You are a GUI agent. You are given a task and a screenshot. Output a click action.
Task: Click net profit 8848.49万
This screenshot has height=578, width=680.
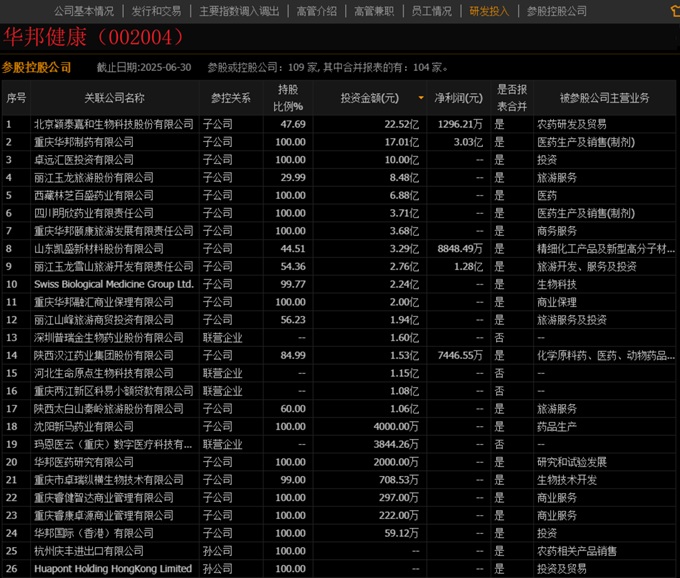tap(460, 249)
